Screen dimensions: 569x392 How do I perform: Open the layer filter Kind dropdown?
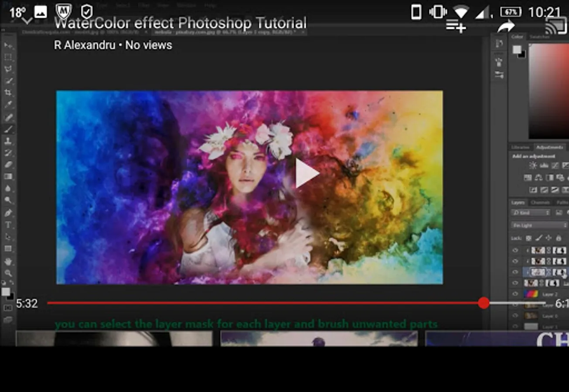pos(531,213)
